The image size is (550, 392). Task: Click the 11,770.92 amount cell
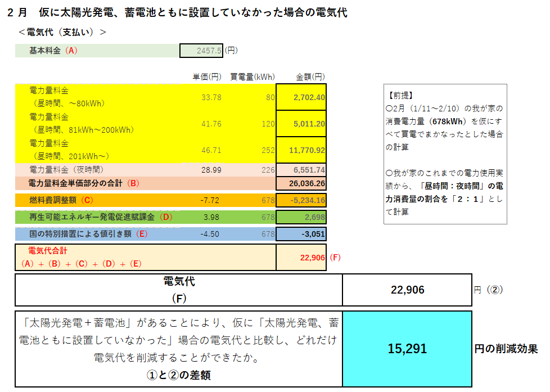click(x=301, y=150)
